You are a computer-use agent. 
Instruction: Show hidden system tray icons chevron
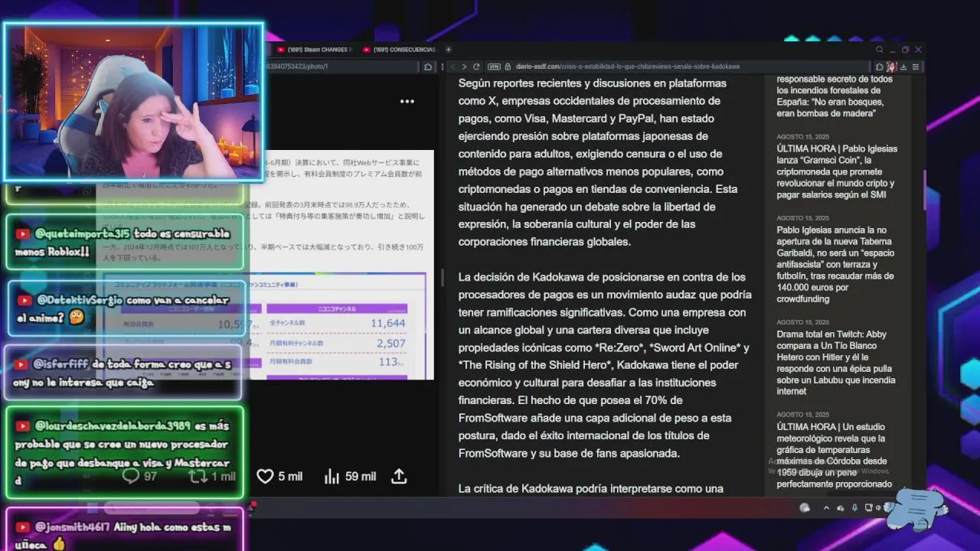[x=825, y=507]
